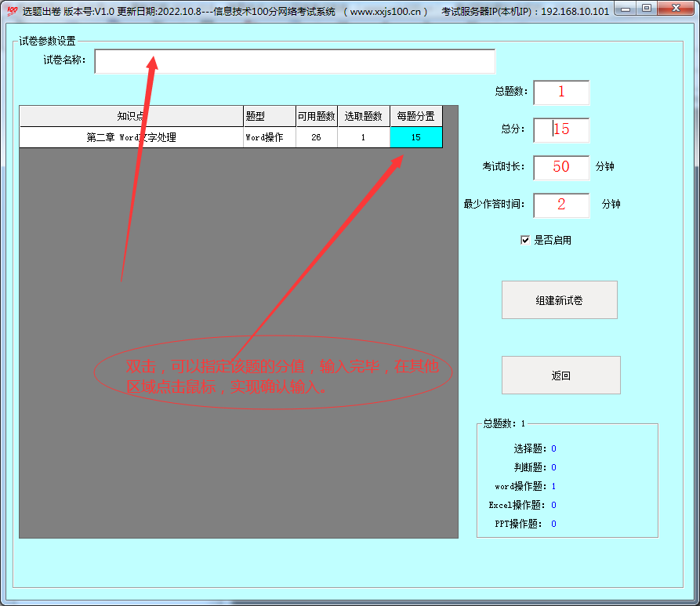Click the 选取题数 cell showing 1
The image size is (700, 606).
coord(364,137)
